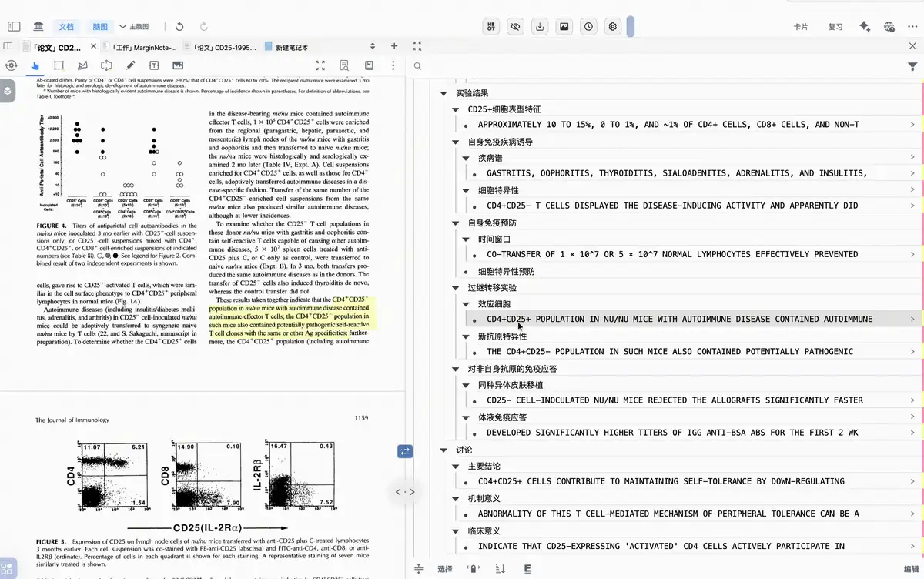Open the gear settings toolbar button
The height and width of the screenshot is (579, 924).
[x=613, y=26]
